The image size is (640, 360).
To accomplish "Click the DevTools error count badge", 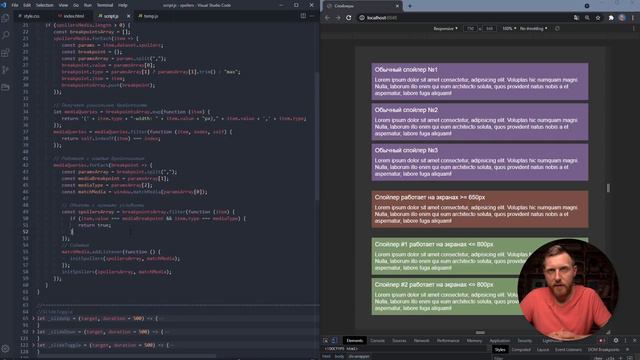I will (602, 340).
